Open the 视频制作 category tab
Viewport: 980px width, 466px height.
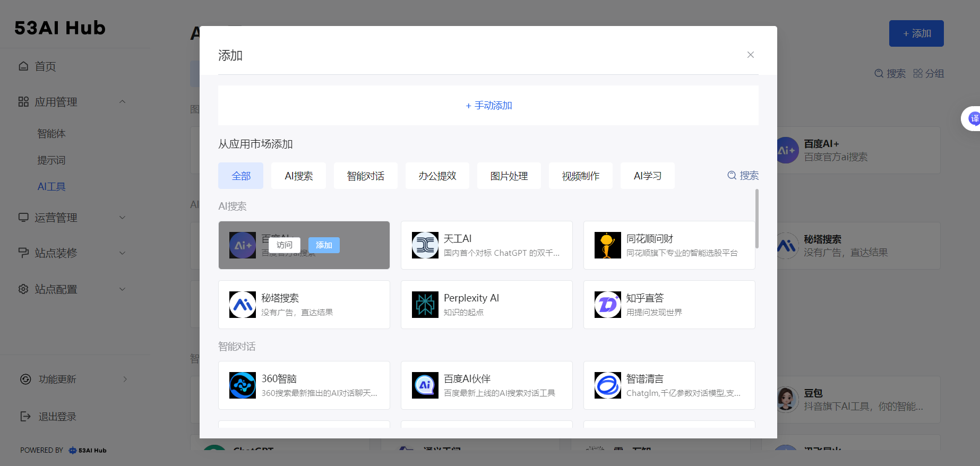click(580, 176)
